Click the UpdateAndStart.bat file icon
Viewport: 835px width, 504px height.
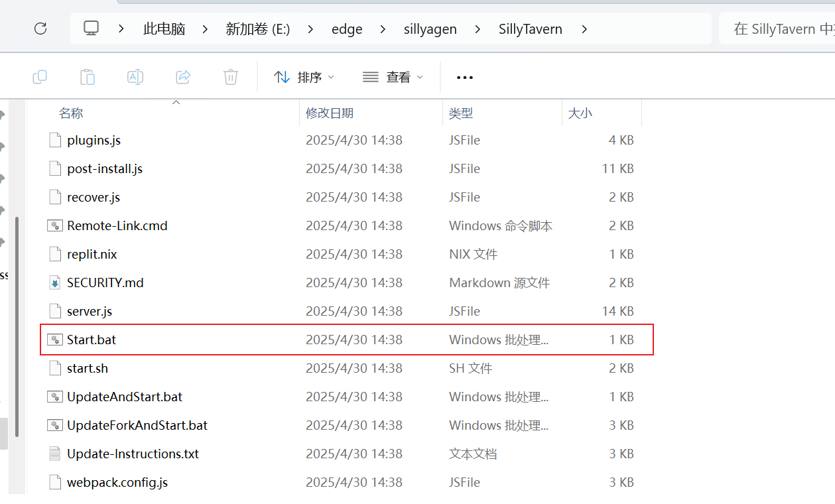[55, 397]
